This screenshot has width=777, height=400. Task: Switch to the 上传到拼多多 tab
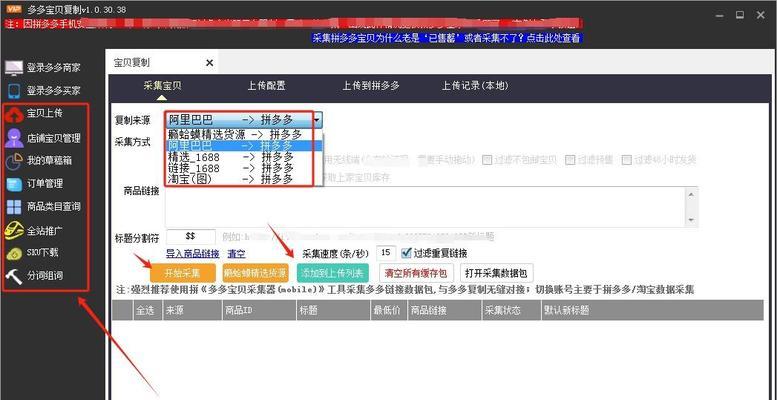point(371,86)
